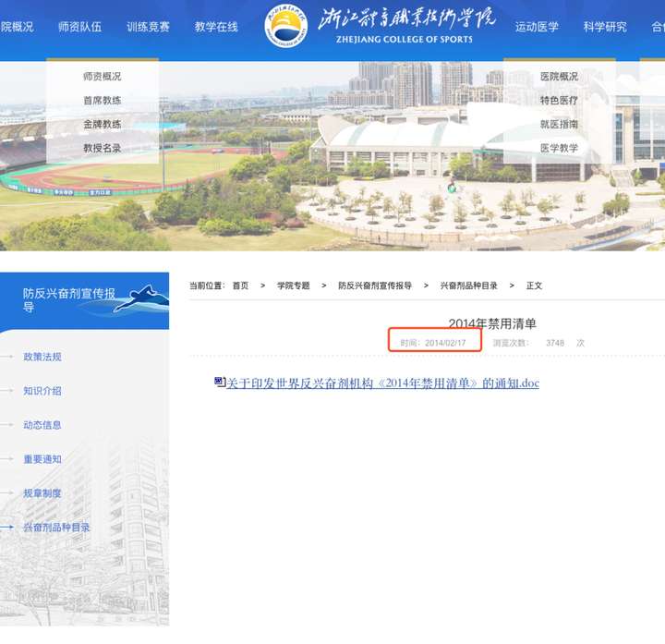Screen dimensions: 665x644
Task: Open the 科学研究 menu
Action: coord(605,27)
